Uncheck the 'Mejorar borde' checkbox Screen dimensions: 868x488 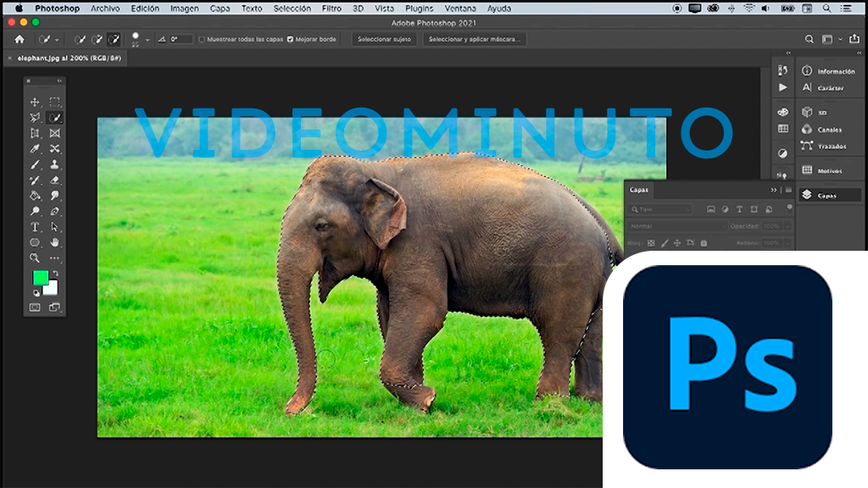[x=291, y=39]
